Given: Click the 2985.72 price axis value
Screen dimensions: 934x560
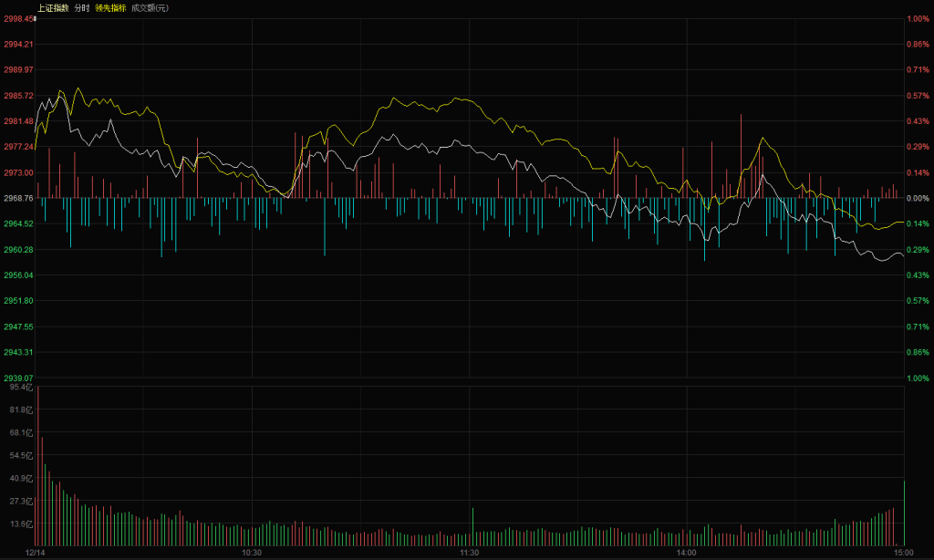Looking at the screenshot, I should [x=18, y=96].
